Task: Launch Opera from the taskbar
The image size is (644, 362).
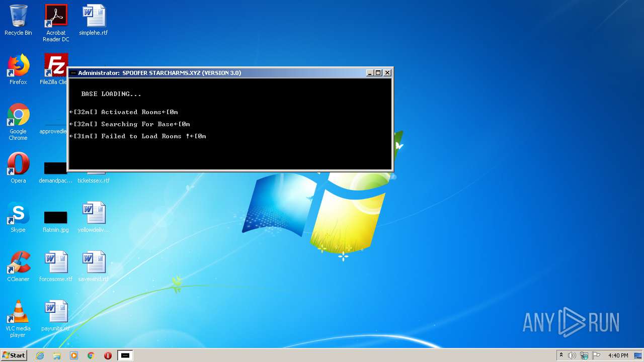Action: click(108, 355)
